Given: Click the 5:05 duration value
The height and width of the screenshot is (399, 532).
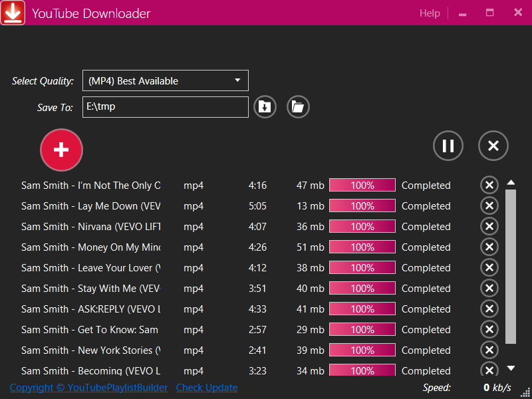Looking at the screenshot, I should tap(257, 206).
